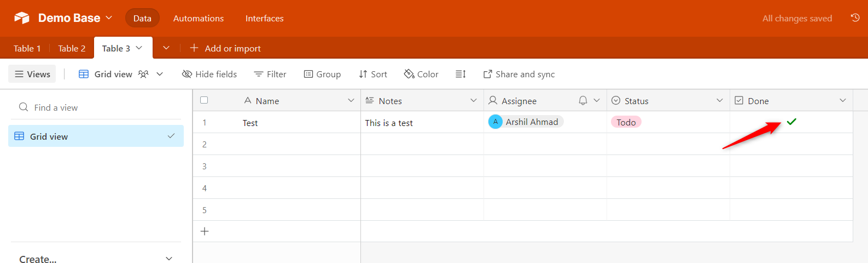Tick the select-all rows checkbox
Viewport: 868px width, 263px height.
pos(204,100)
